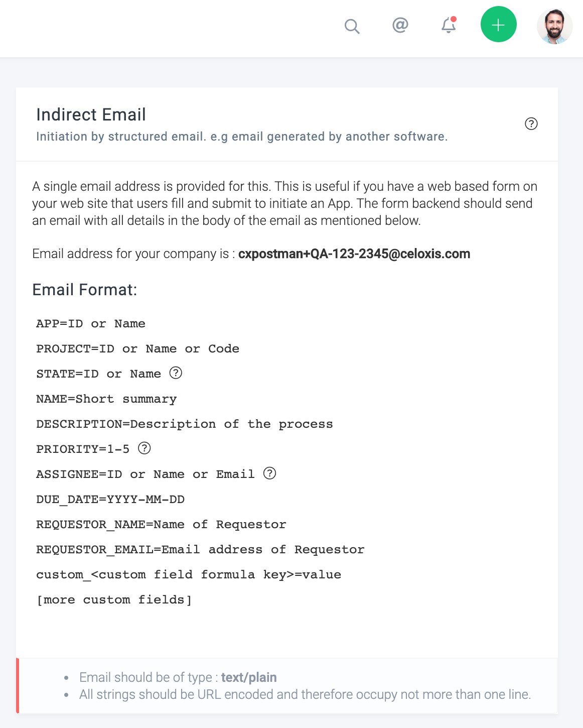Open the user profile avatar
The width and height of the screenshot is (583, 728).
[x=554, y=26]
